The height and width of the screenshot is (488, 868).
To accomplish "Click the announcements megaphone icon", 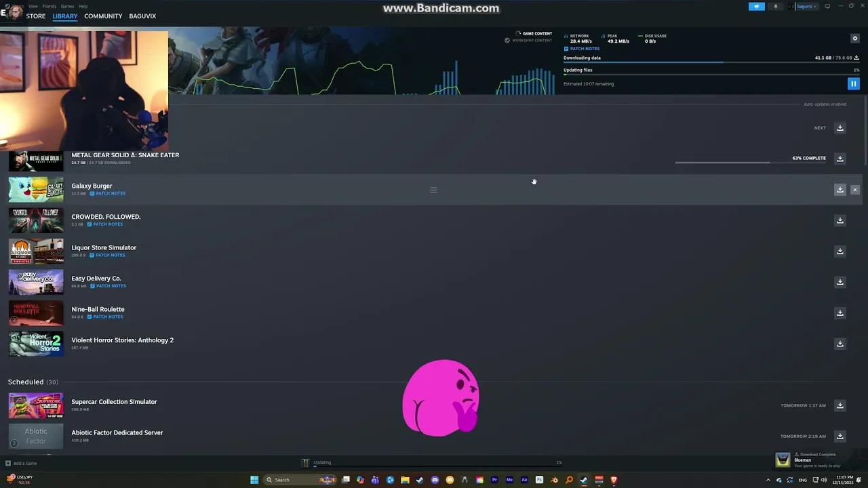I will [x=756, y=6].
